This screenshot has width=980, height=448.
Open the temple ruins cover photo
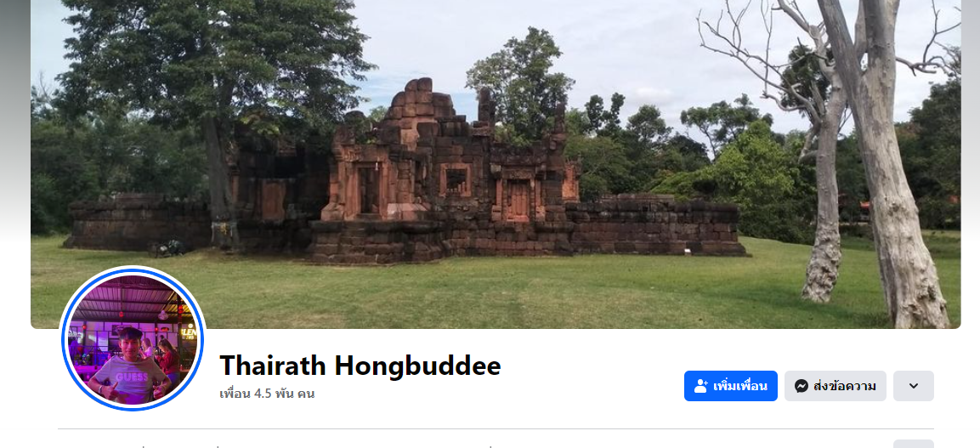(x=495, y=164)
